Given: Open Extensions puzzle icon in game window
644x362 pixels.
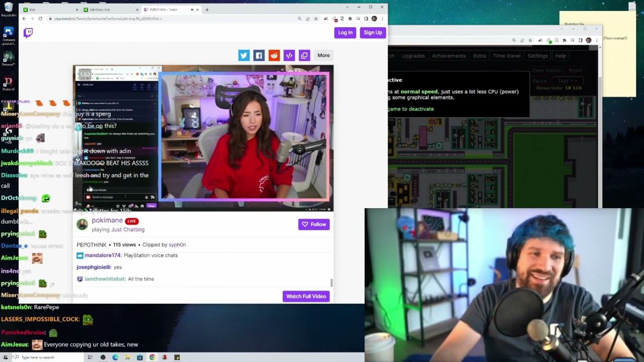Looking at the screenshot, I should (x=564, y=40).
